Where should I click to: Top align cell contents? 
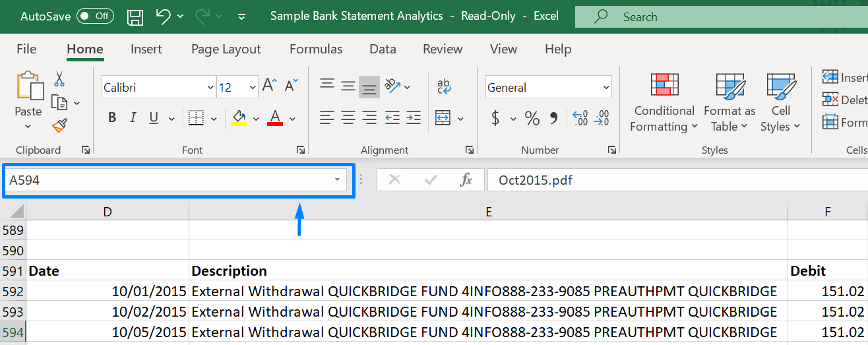click(326, 85)
